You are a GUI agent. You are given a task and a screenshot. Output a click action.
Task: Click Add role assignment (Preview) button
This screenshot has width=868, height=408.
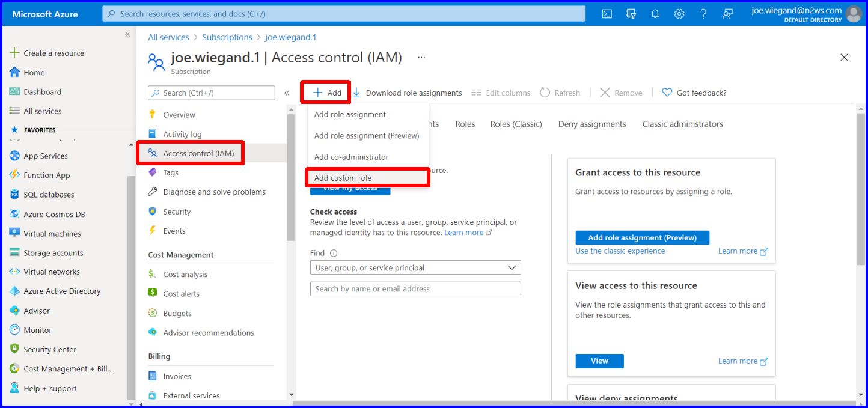[x=643, y=238]
